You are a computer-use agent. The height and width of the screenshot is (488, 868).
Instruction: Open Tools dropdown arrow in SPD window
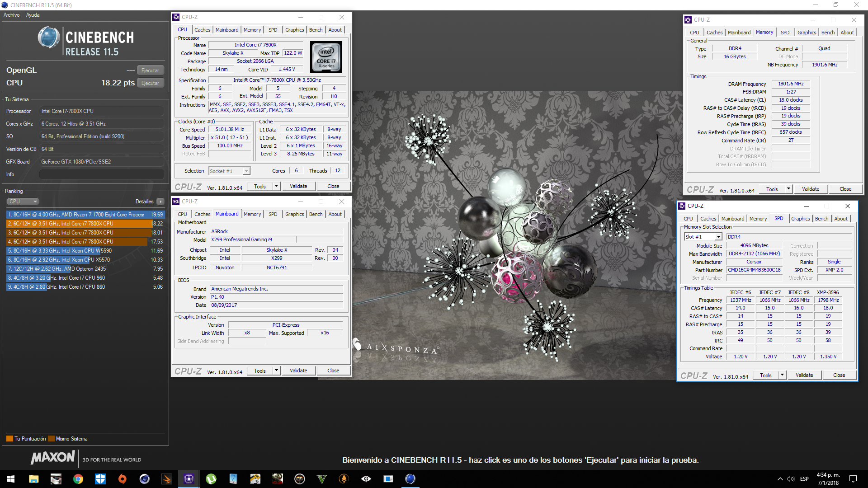click(782, 375)
